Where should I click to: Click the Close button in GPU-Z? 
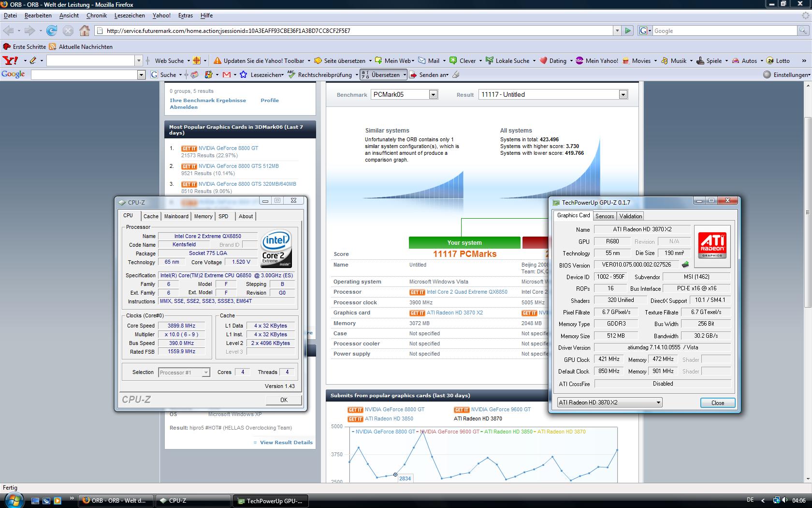click(718, 403)
